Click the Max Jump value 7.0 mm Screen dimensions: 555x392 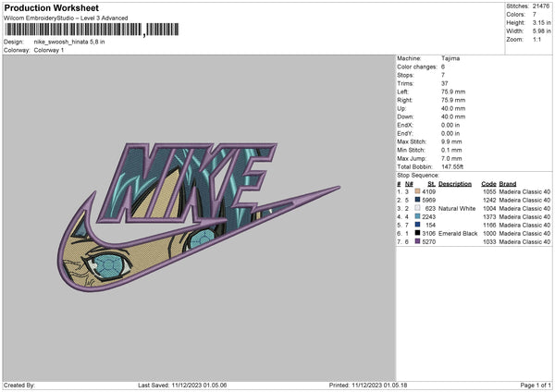tap(451, 158)
